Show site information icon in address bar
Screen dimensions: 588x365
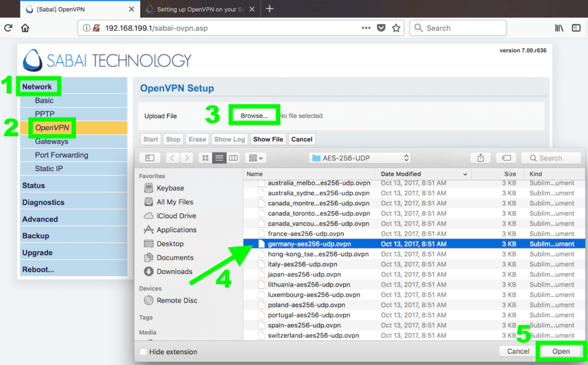click(x=86, y=28)
